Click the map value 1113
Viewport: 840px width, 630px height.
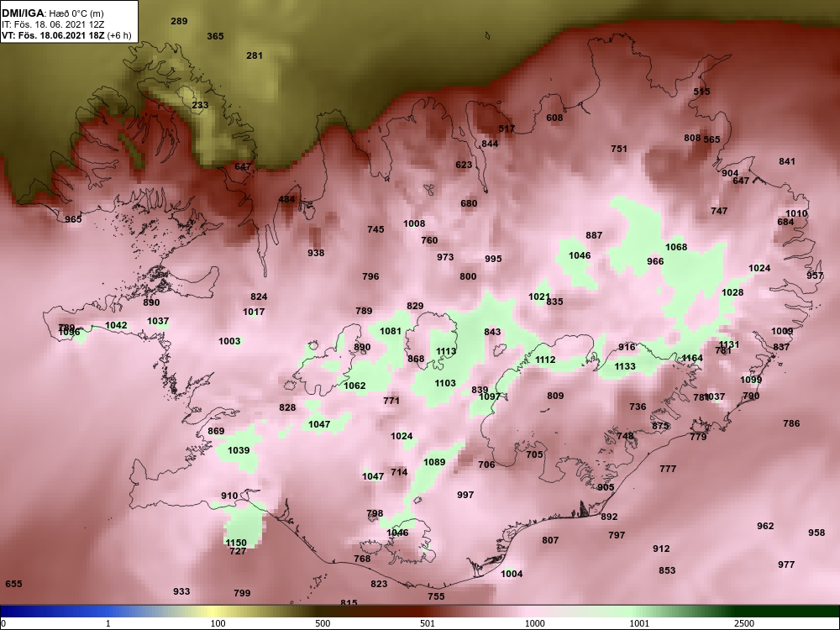pyautogui.click(x=446, y=351)
